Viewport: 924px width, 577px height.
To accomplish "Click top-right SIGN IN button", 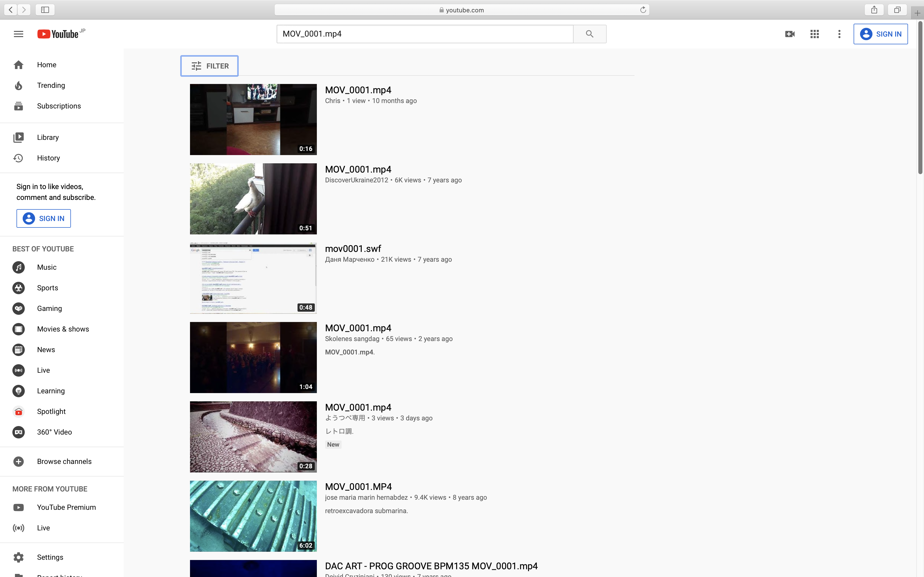I will (x=880, y=34).
